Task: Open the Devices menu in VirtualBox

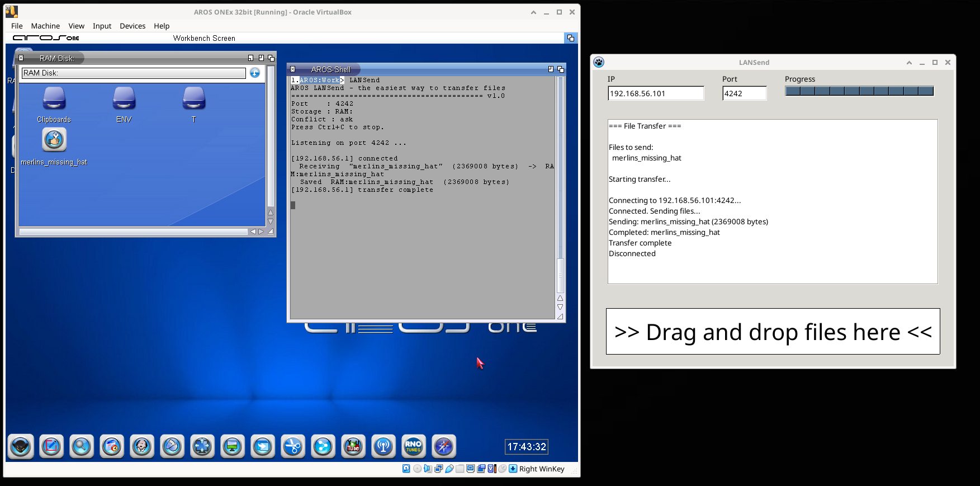Action: (132, 26)
